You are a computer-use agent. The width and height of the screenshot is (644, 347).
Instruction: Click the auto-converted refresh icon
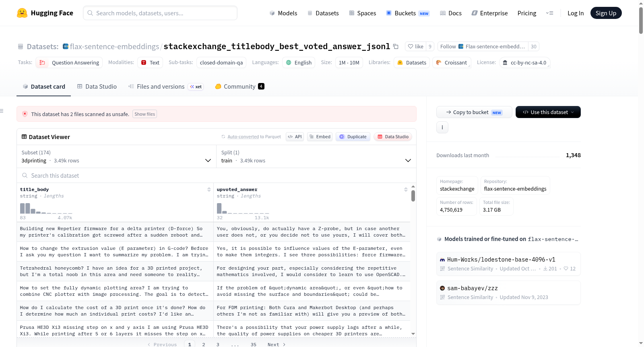[x=223, y=137]
